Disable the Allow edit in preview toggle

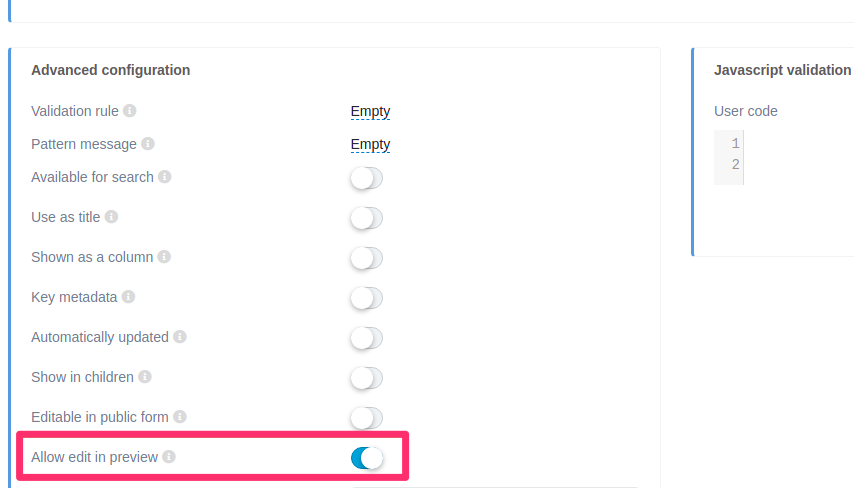[366, 458]
